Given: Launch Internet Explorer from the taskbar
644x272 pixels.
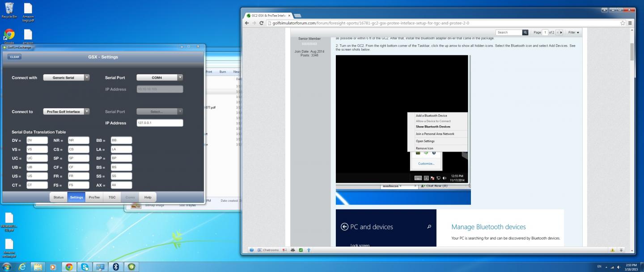Looking at the screenshot, I should pyautogui.click(x=22, y=267).
